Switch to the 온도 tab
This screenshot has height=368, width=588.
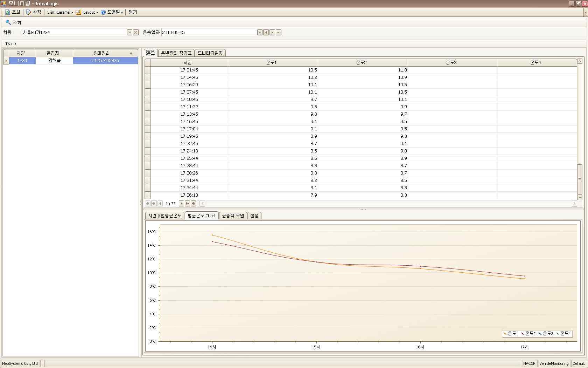pyautogui.click(x=151, y=53)
